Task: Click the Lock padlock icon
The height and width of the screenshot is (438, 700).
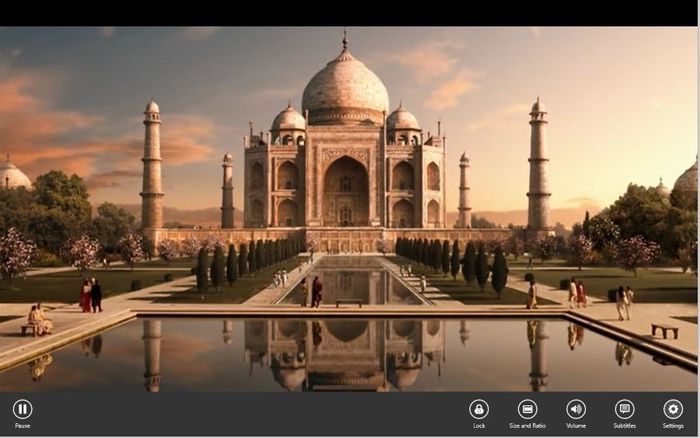Action: (479, 408)
